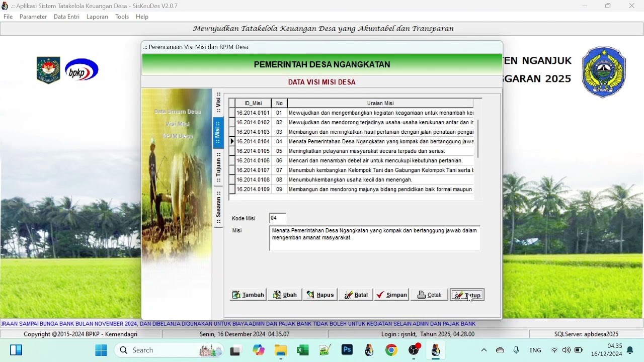Click the Kode Misi input field
This screenshot has width=644, height=362.
tap(278, 218)
